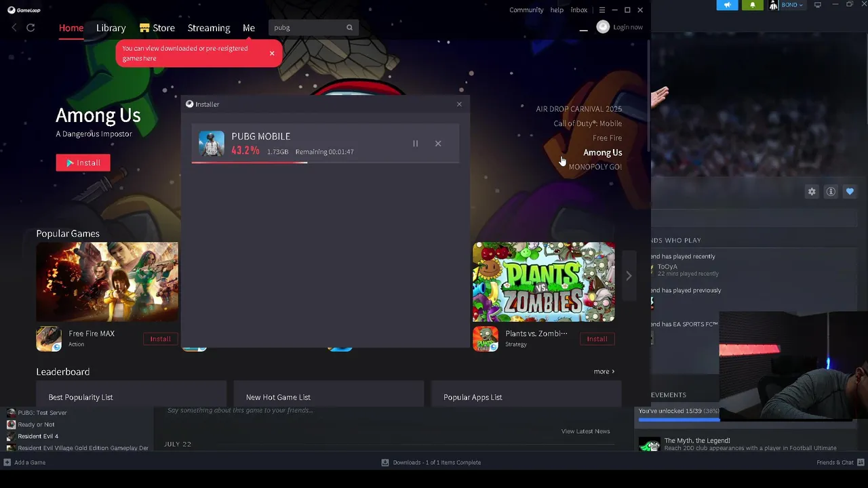Go back using GameLoop back arrow
Image resolution: width=868 pixels, height=488 pixels.
pos(14,27)
